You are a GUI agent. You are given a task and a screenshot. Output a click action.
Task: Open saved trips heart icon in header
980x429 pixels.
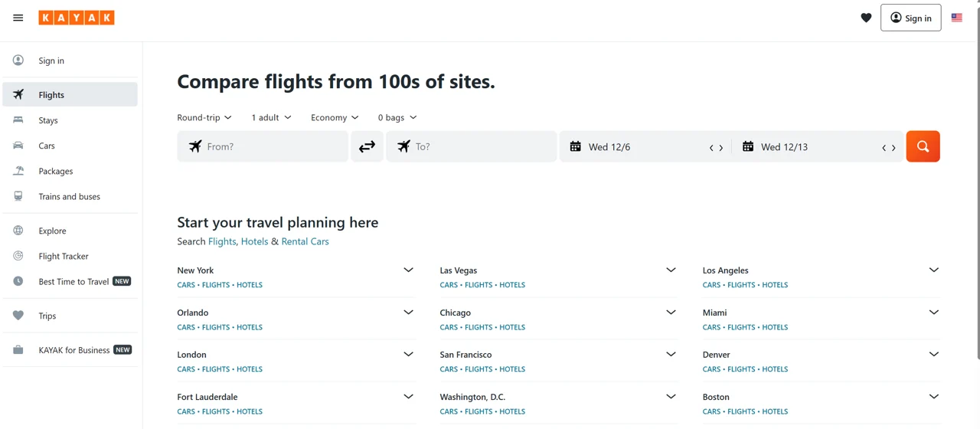point(866,18)
